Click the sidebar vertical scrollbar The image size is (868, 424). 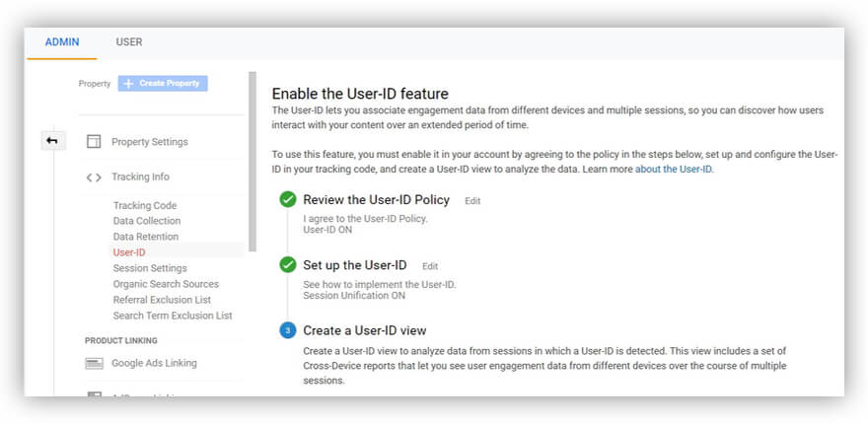pos(253,163)
